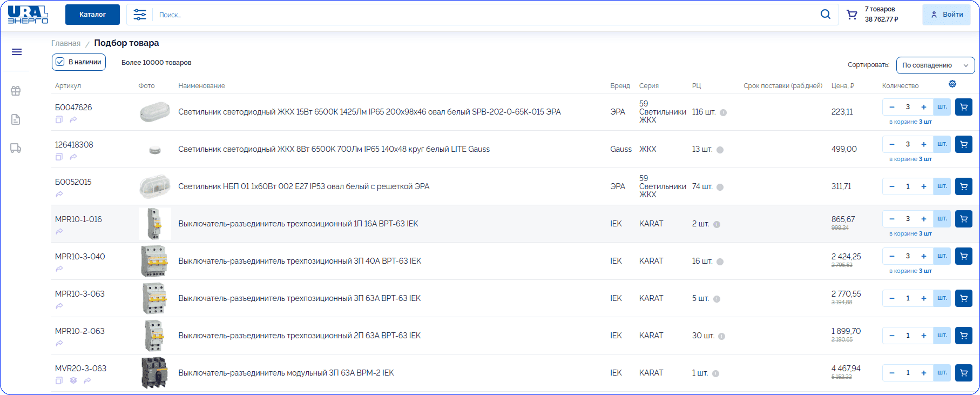Open table column settings gear

[952, 84]
